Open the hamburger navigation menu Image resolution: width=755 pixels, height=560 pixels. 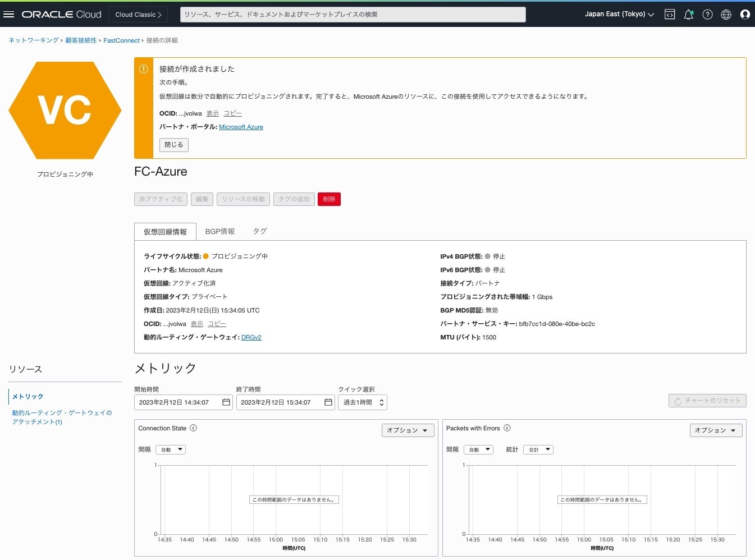point(8,15)
